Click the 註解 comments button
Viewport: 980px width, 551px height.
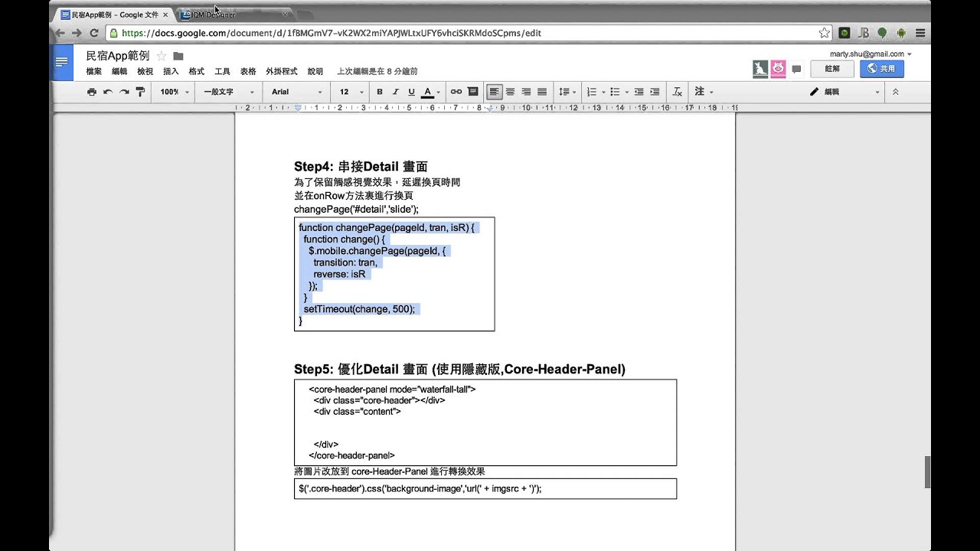pyautogui.click(x=831, y=69)
